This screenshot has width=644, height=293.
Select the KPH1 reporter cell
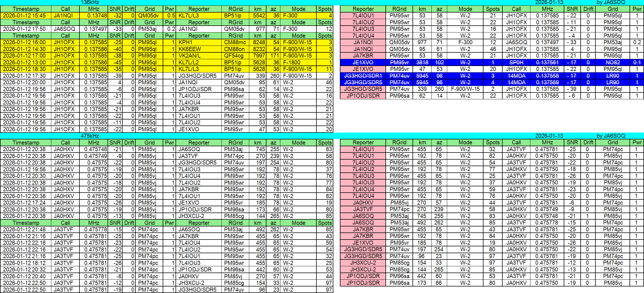(x=198, y=42)
